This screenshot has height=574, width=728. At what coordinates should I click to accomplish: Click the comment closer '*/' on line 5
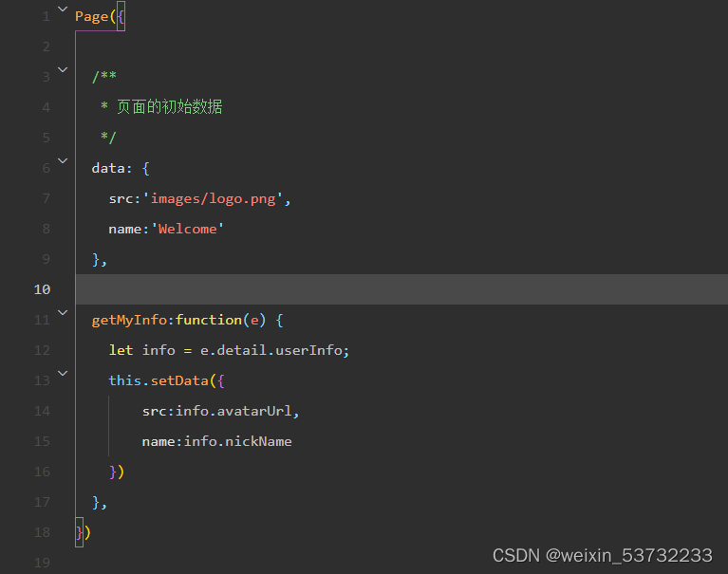pos(108,138)
